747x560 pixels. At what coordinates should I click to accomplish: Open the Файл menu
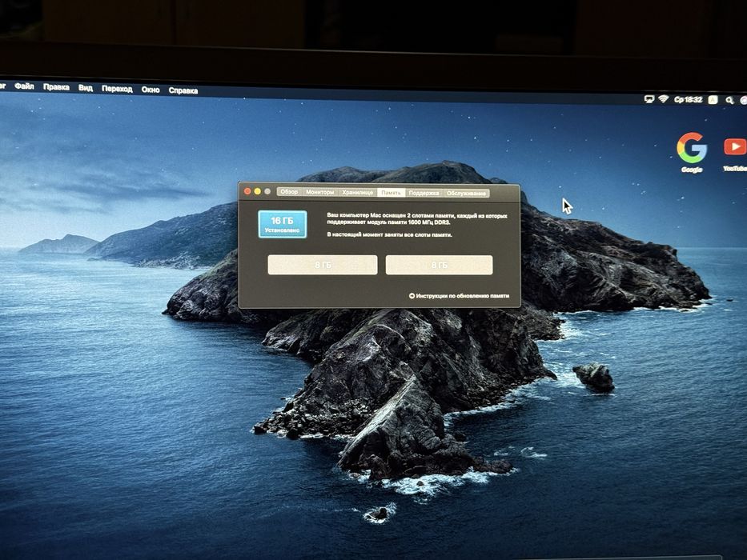24,86
